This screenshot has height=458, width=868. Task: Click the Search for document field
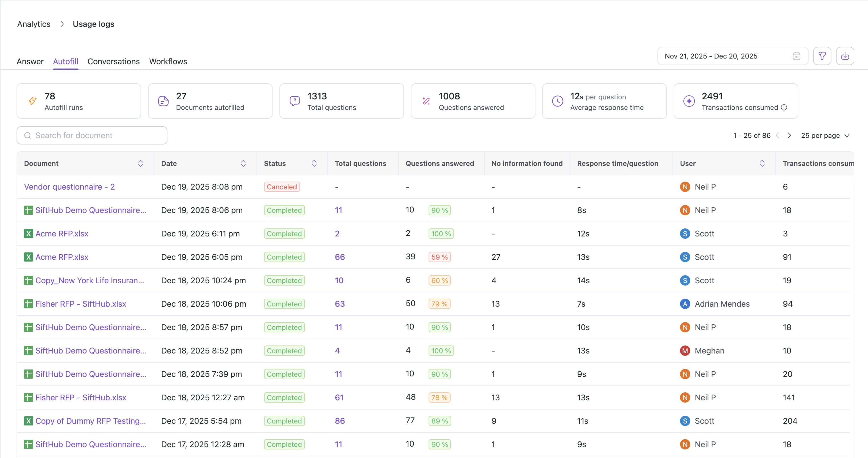click(98, 135)
